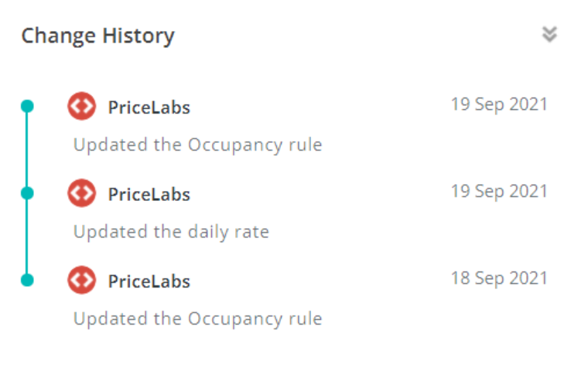Open the PriceLabs name above 'Updated the daily rate'
This screenshot has width=588, height=368.
pos(149,195)
